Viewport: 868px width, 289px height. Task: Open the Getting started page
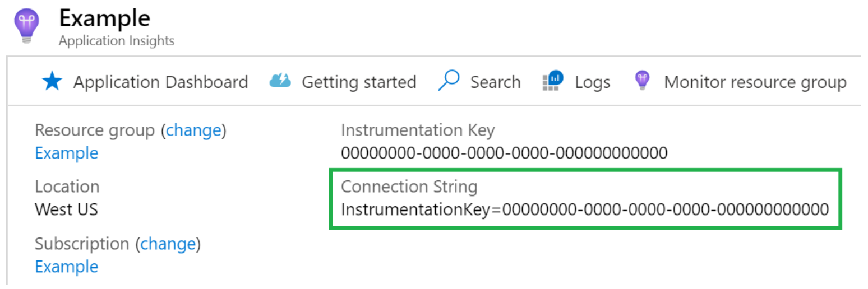pos(359,82)
